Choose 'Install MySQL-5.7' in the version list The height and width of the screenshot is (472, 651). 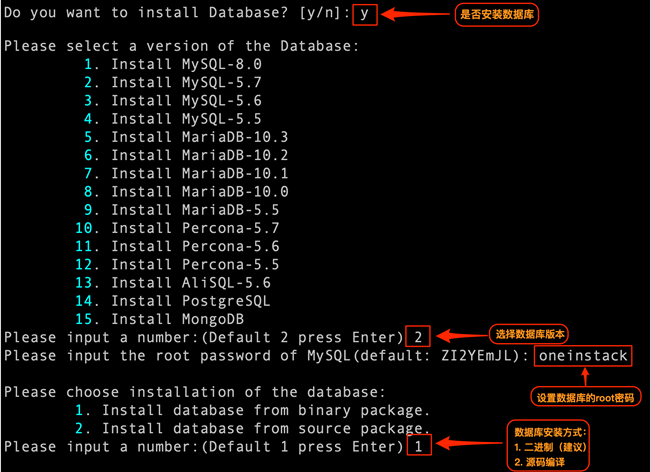pyautogui.click(x=185, y=82)
